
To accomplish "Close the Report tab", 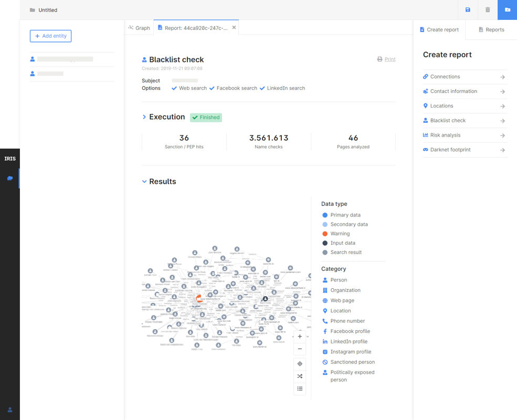I will (x=234, y=28).
